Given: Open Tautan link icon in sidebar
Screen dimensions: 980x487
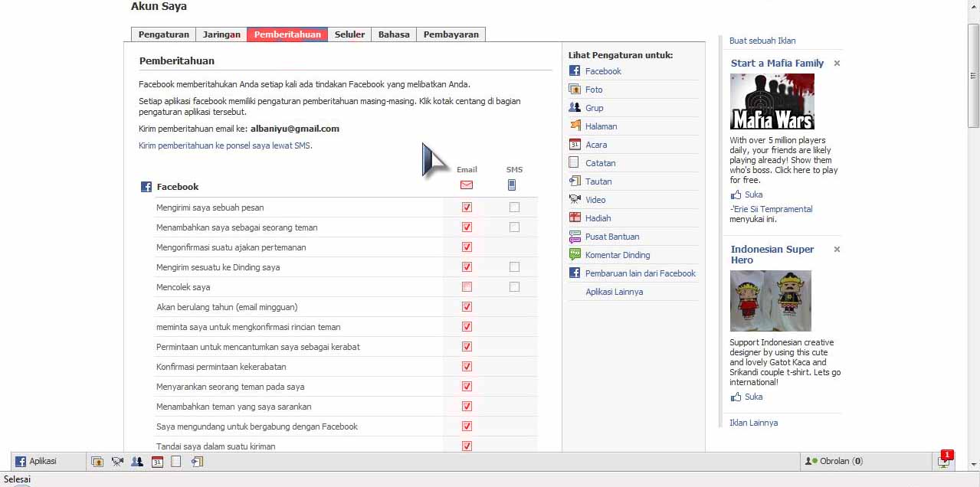Looking at the screenshot, I should click(575, 181).
